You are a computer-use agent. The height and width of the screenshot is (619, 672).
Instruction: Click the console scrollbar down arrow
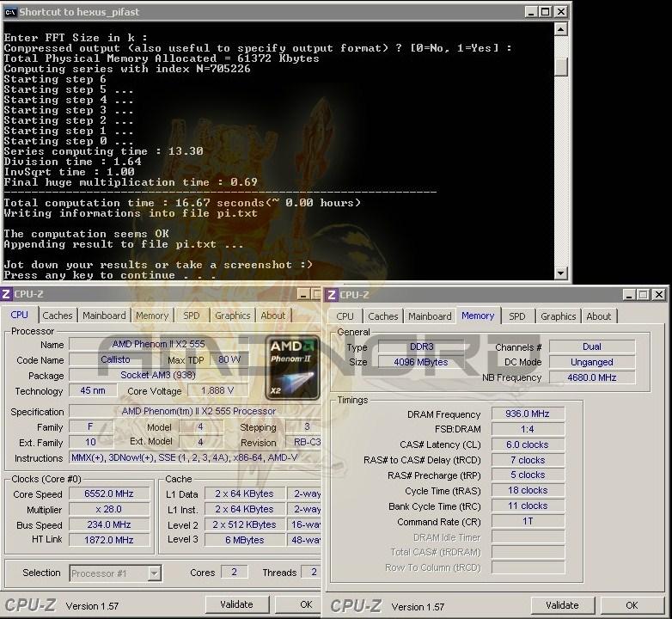click(x=560, y=273)
